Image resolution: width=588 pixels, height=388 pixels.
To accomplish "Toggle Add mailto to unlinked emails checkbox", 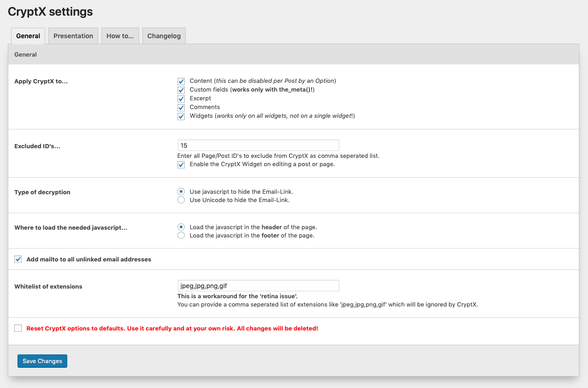I will coord(18,259).
